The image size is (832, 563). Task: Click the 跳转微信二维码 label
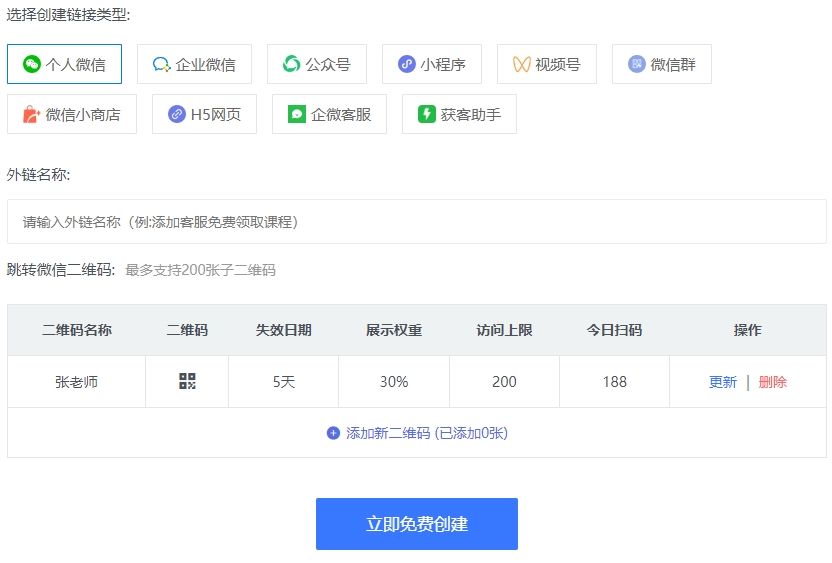(x=60, y=270)
